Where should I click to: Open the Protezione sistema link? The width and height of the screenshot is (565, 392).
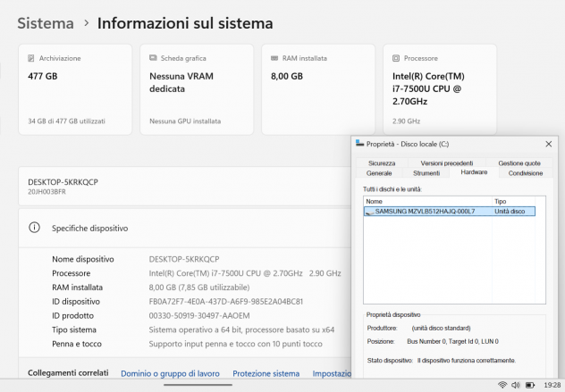coord(266,373)
